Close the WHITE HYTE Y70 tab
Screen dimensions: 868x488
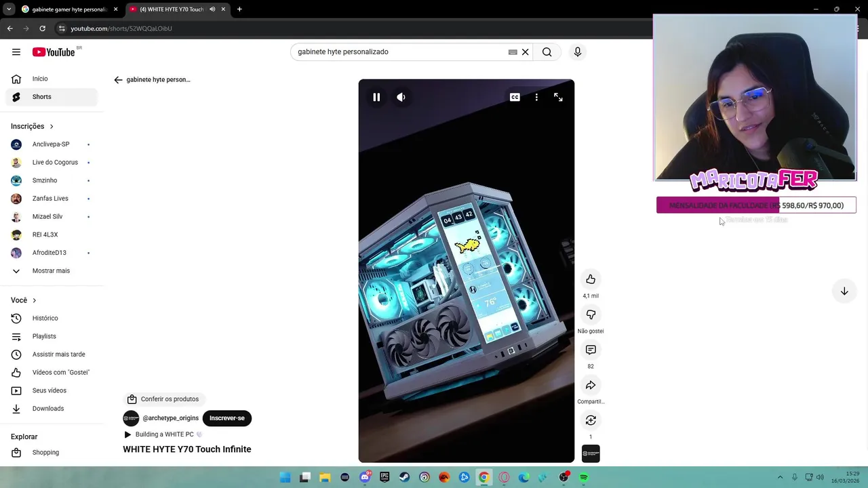[x=223, y=9]
